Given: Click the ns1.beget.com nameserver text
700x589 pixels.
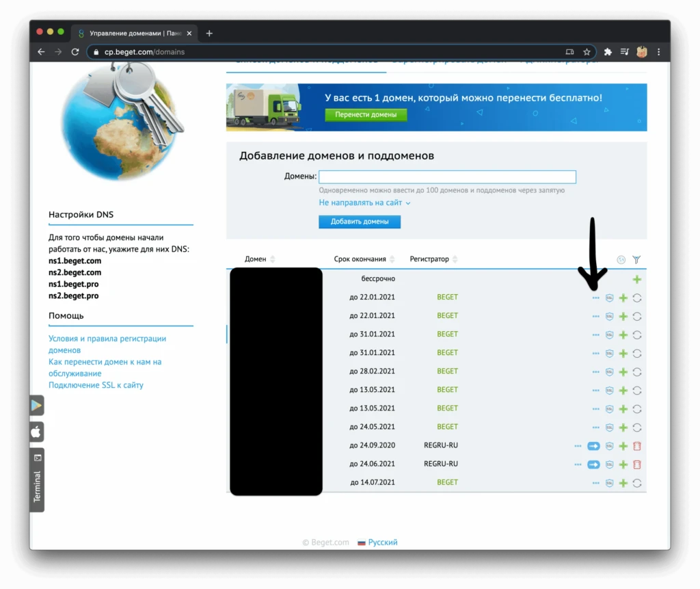Looking at the screenshot, I should point(75,261).
